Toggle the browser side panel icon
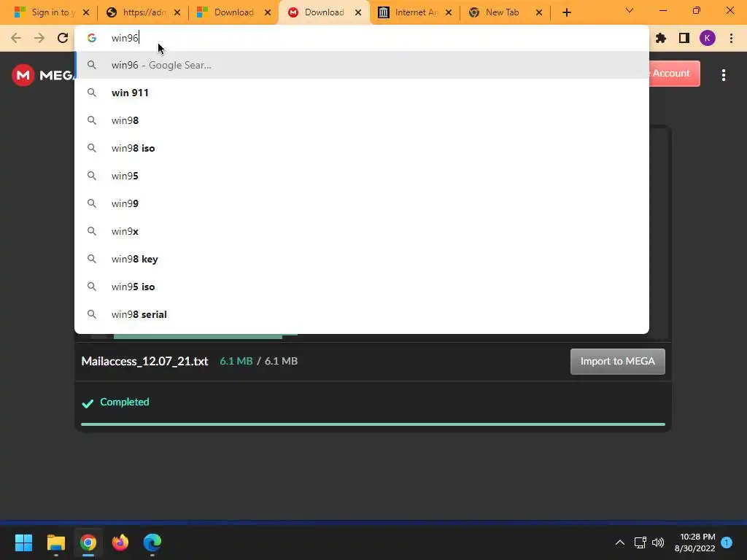747x560 pixels. (x=684, y=38)
